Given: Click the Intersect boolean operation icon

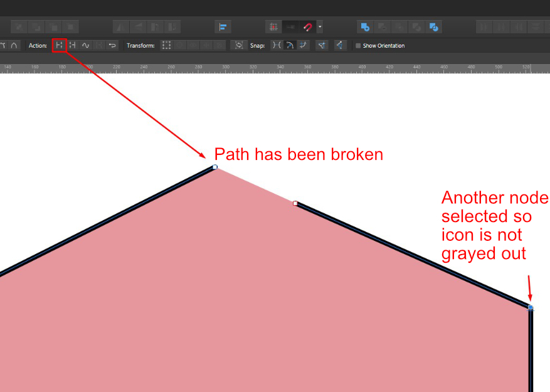Looking at the screenshot, I should [x=399, y=27].
